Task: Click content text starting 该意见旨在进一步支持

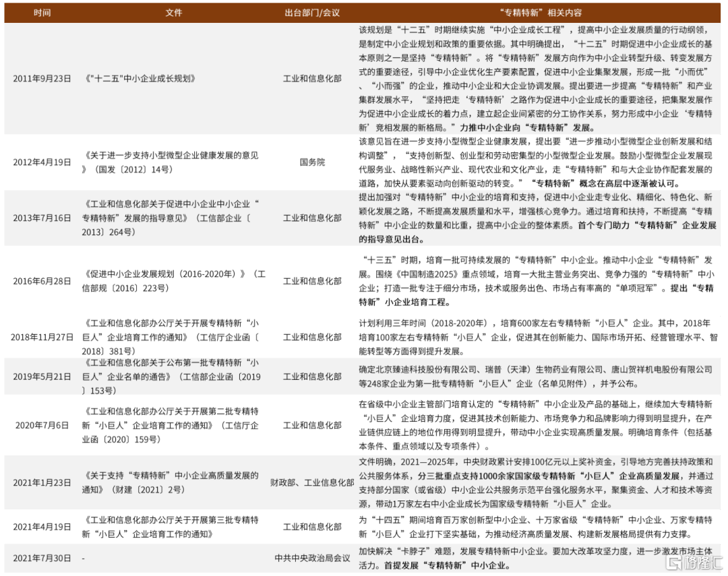Action: pyautogui.click(x=535, y=162)
